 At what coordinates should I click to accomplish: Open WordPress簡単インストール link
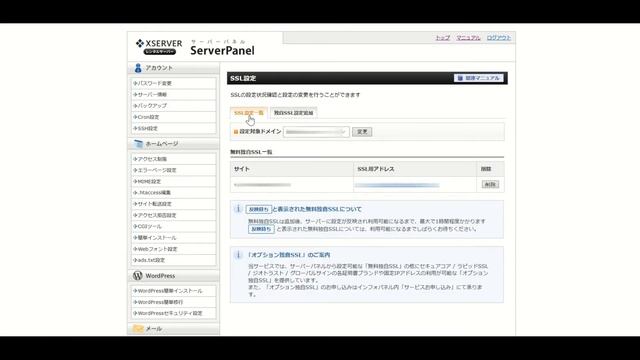point(173,291)
